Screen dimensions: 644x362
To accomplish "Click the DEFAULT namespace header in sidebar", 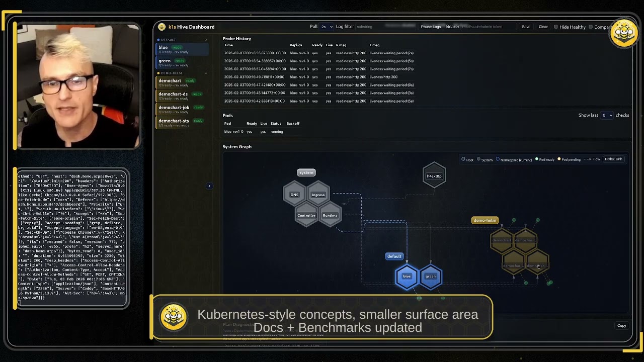I will coord(168,40).
